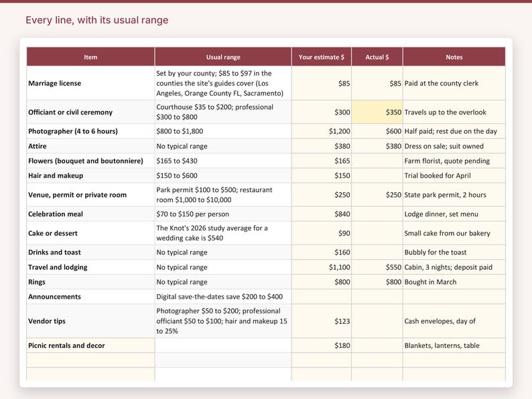
Task: Click the '$150 to $600' usual range cell
Action: click(x=223, y=175)
